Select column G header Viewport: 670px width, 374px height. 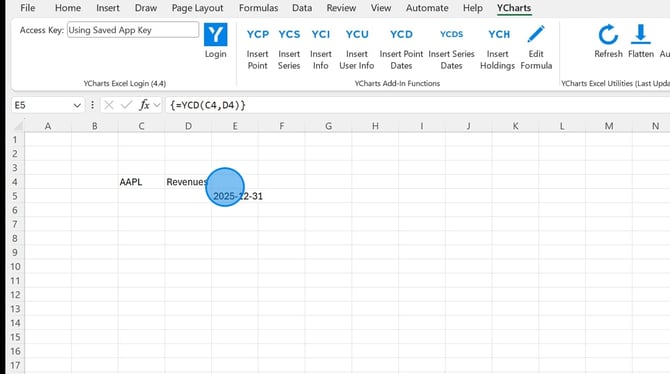pos(328,126)
